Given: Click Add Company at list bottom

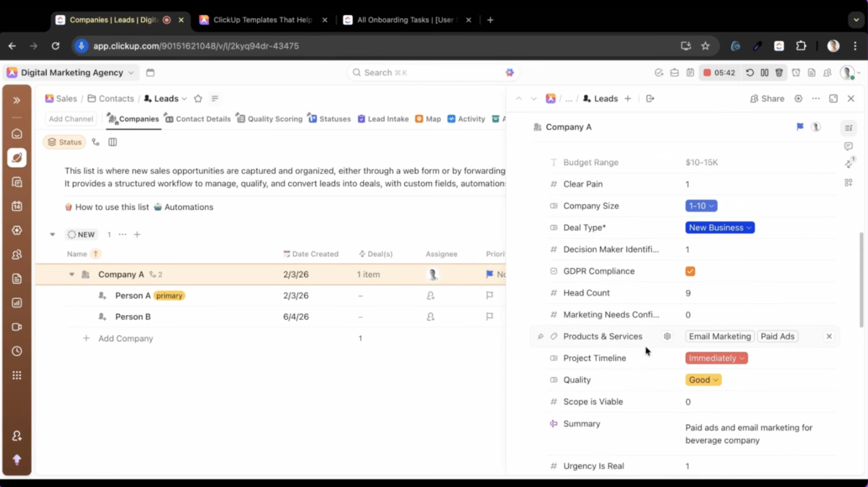Looking at the screenshot, I should click(x=125, y=339).
